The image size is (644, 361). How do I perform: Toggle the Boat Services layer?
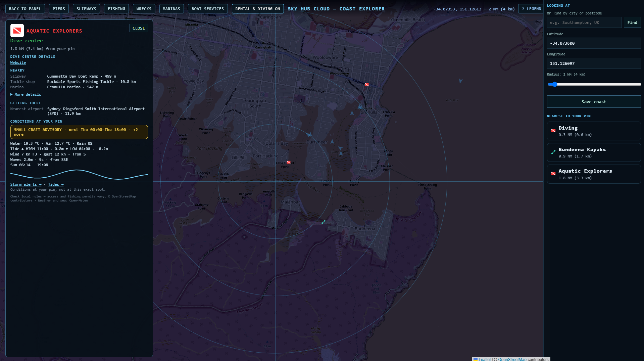click(x=208, y=9)
